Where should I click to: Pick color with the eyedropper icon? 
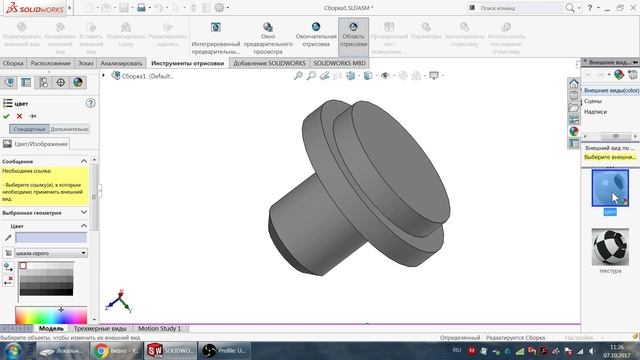tap(8, 238)
